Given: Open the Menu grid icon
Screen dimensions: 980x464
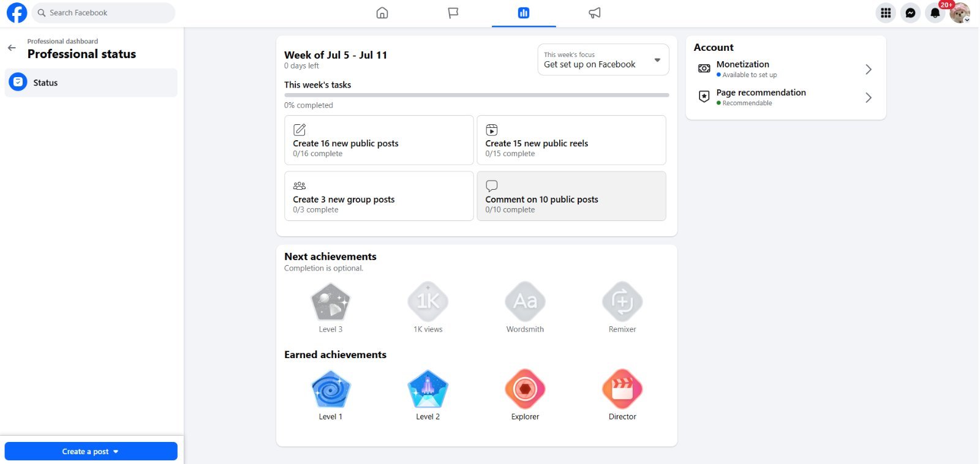Looking at the screenshot, I should click(886, 13).
